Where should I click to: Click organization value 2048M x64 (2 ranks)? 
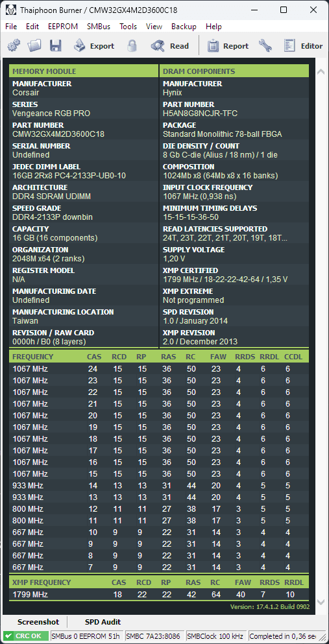pyautogui.click(x=49, y=259)
